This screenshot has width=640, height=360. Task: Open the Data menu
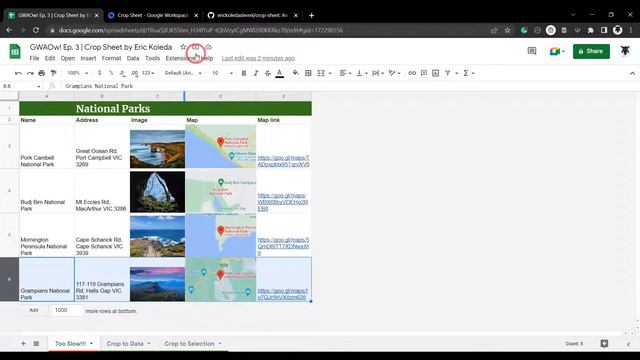133,58
